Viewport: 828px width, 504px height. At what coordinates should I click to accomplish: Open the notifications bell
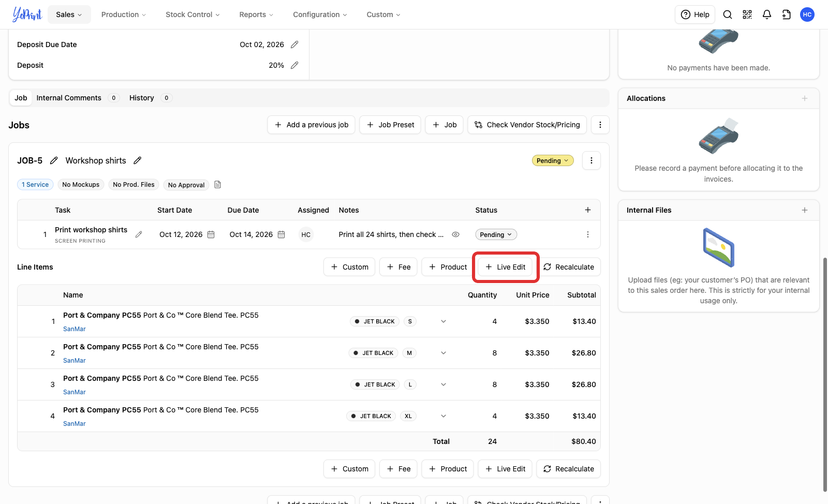(767, 14)
